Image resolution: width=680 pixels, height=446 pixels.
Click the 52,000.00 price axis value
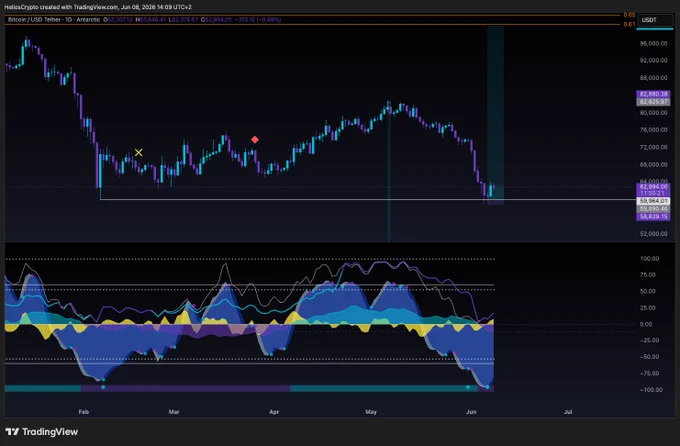coord(653,233)
